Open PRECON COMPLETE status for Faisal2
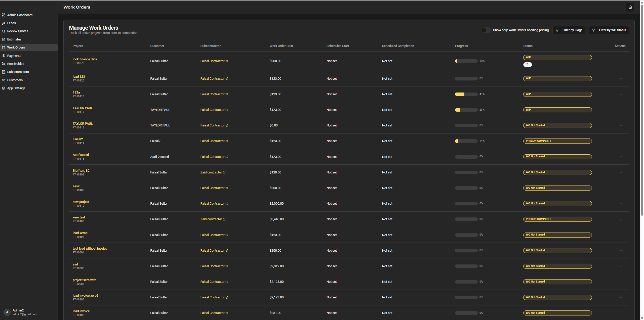Image resolution: width=644 pixels, height=320 pixels. 557,141
